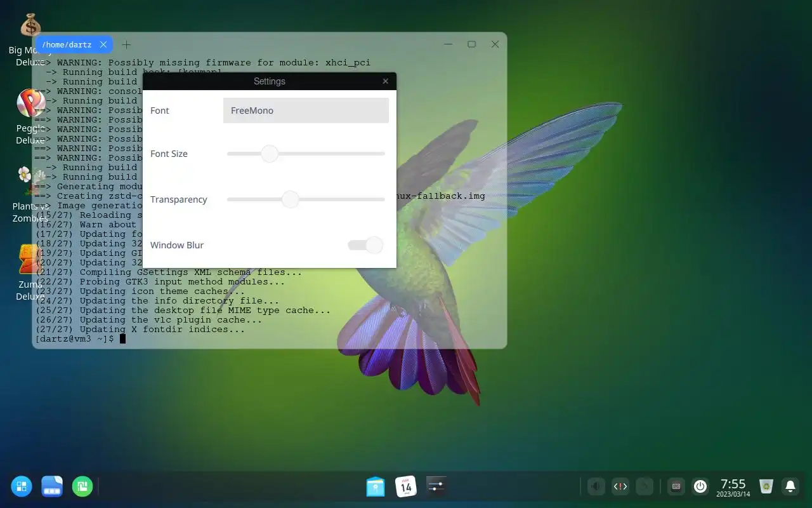Open the calendar app showing 14
This screenshot has width=812, height=508.
(x=406, y=486)
